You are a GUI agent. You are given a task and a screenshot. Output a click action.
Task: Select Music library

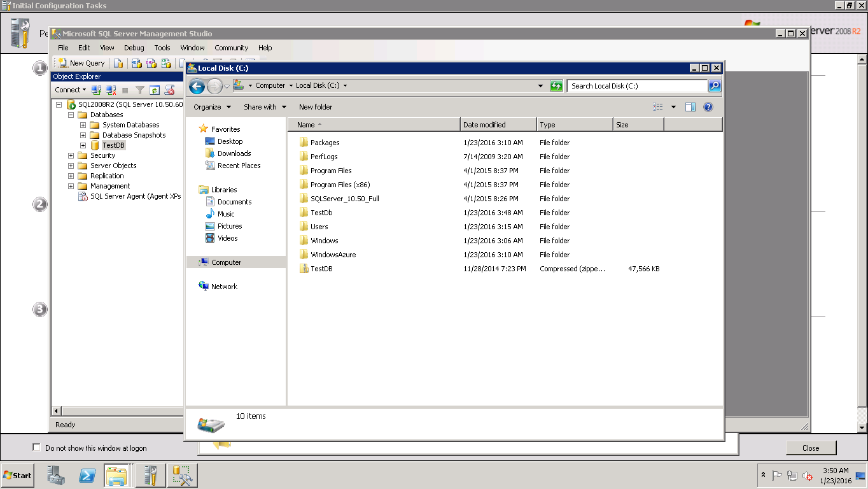pos(220,214)
